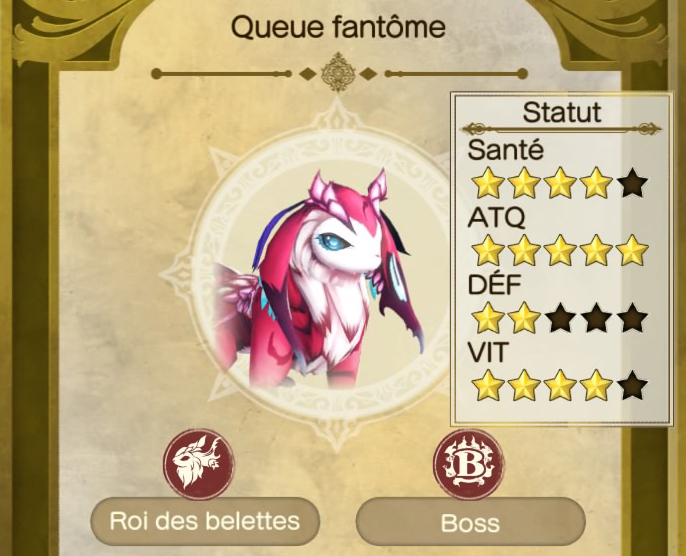
Task: Select the Roi des belettes button
Action: tap(205, 521)
